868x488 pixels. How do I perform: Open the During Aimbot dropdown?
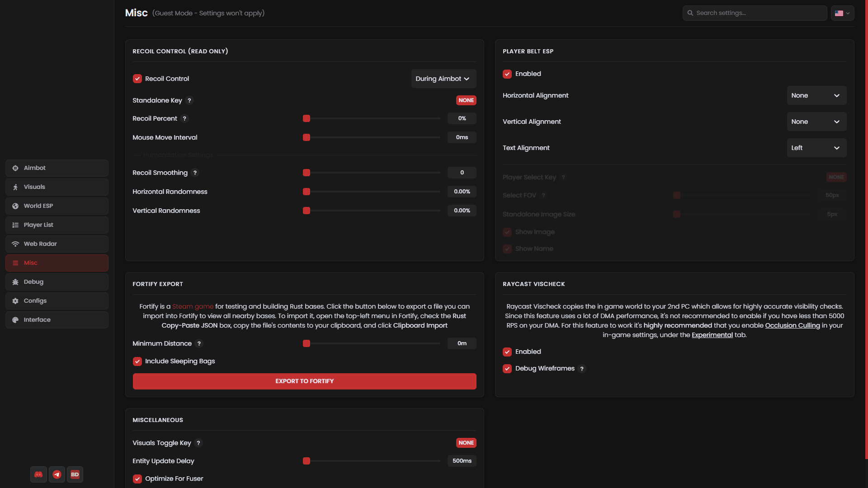(x=443, y=79)
